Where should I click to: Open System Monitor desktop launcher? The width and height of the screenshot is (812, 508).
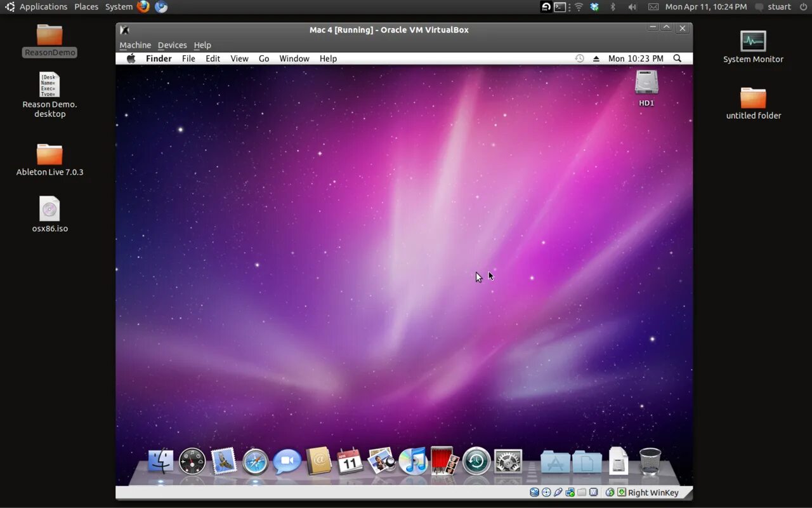click(753, 47)
